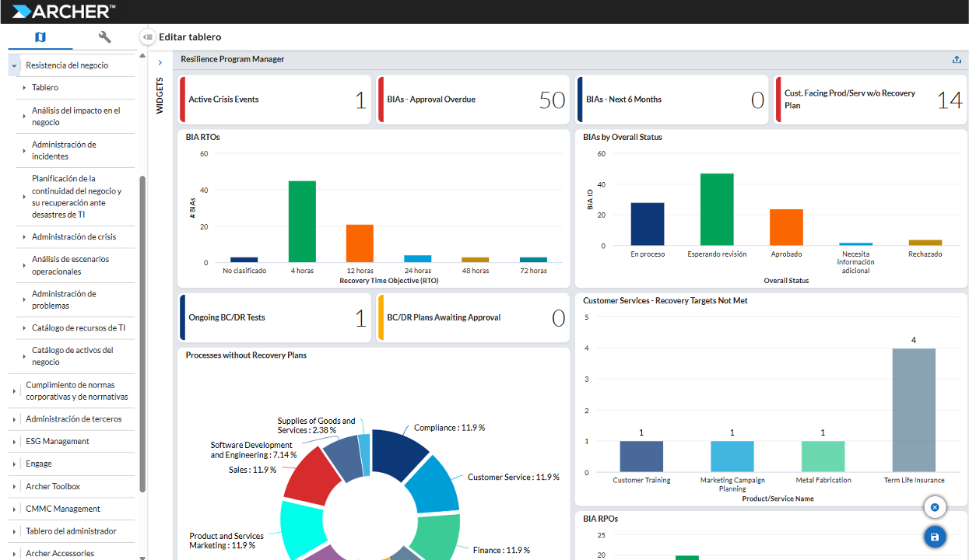Save the dashboard using the floppy disk icon
The height and width of the screenshot is (560, 969).
pos(934,537)
